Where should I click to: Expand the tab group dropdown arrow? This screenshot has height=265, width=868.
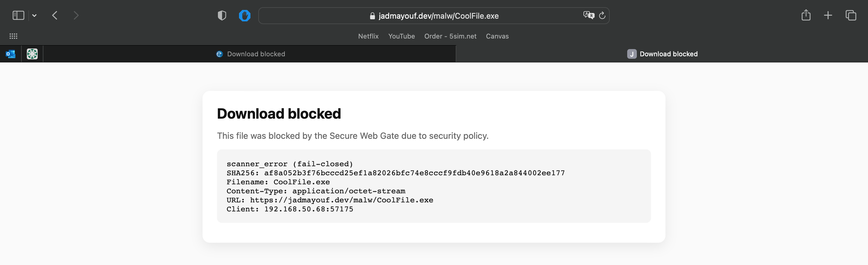click(x=34, y=15)
